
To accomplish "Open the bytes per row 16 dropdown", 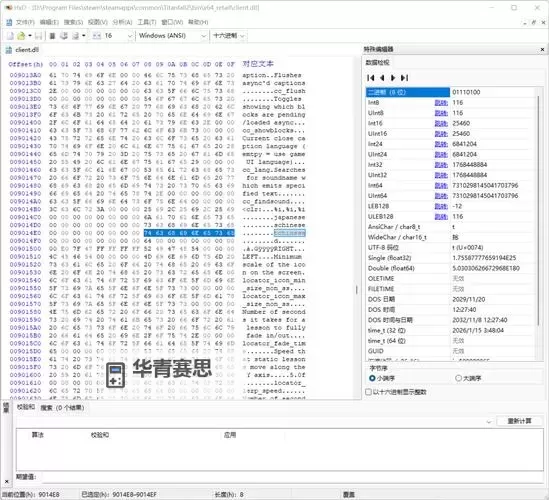I will pos(130,36).
